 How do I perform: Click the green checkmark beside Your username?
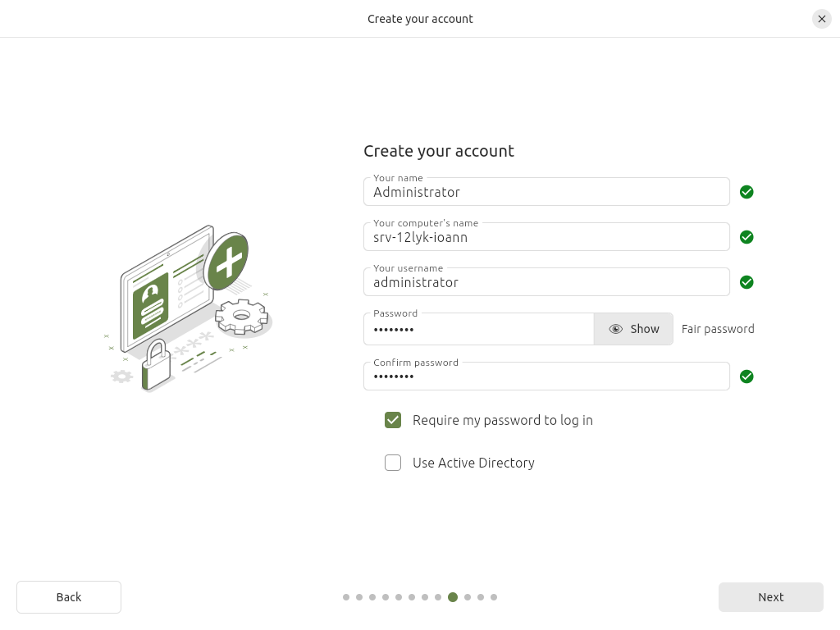(x=746, y=282)
